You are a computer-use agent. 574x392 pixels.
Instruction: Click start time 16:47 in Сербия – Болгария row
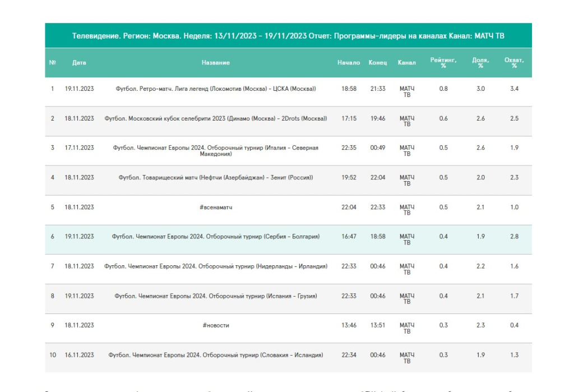[x=349, y=236]
